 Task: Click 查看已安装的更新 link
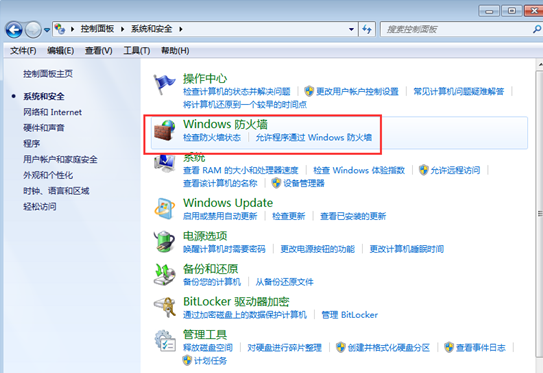click(353, 216)
